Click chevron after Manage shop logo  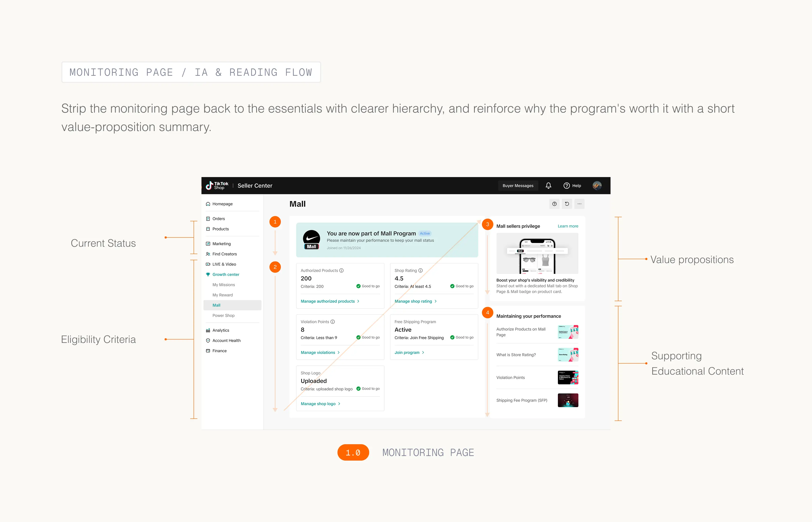[339, 404]
